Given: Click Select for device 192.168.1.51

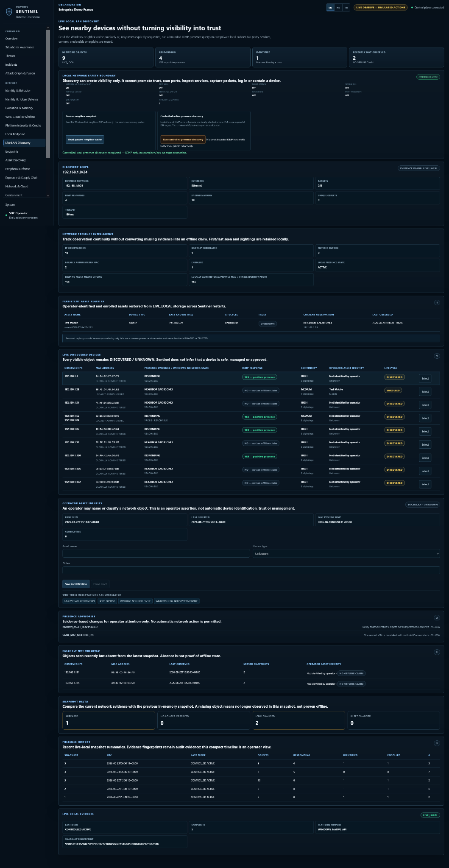Looking at the screenshot, I should pos(425,405).
